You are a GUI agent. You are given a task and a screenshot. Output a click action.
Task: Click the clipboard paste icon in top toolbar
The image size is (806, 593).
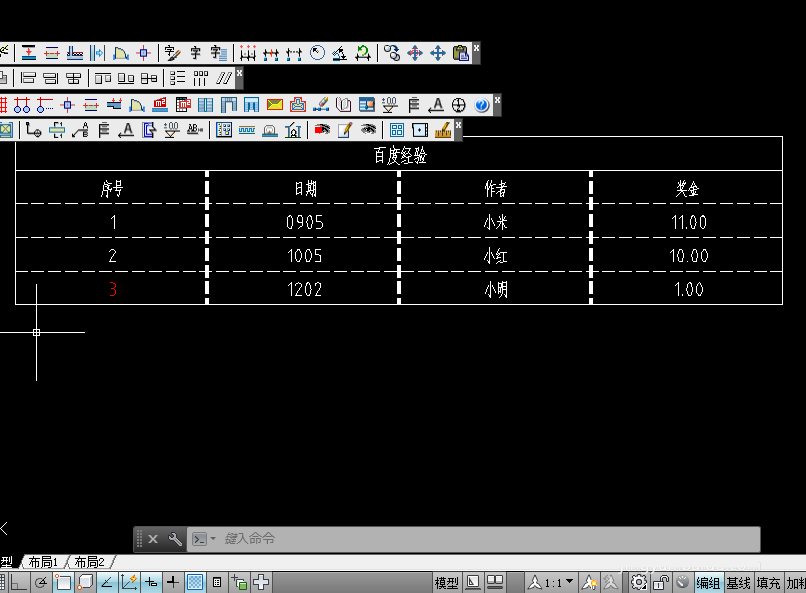click(x=461, y=53)
